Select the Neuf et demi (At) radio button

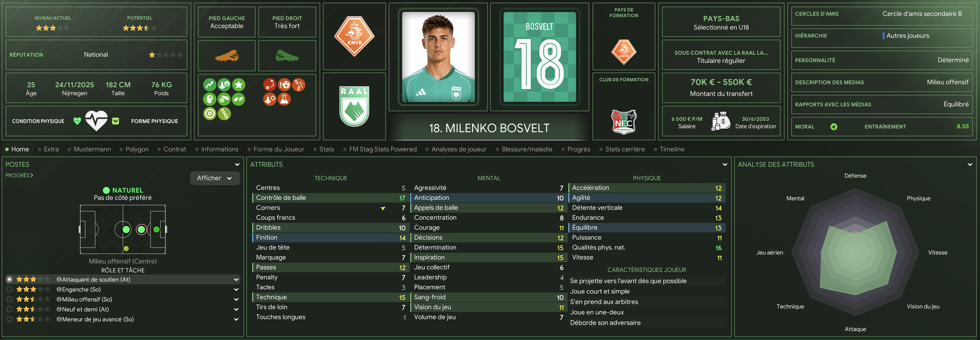pyautogui.click(x=9, y=309)
